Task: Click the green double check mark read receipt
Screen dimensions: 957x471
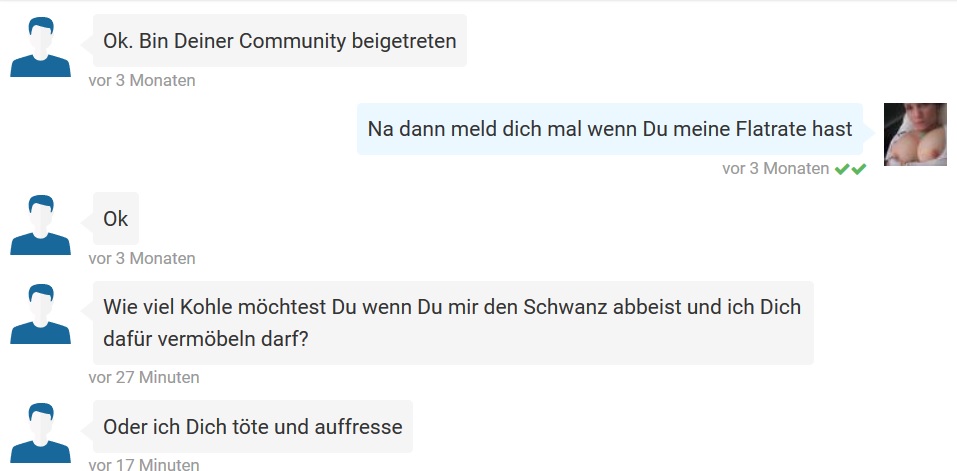Action: (x=850, y=169)
